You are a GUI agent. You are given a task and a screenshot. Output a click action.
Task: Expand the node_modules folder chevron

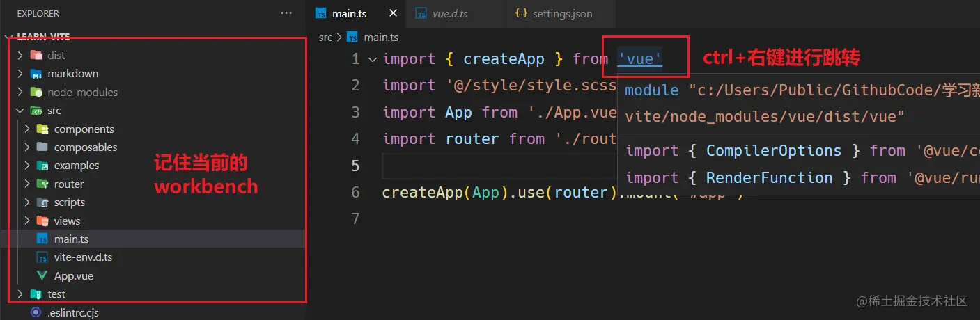(20, 92)
